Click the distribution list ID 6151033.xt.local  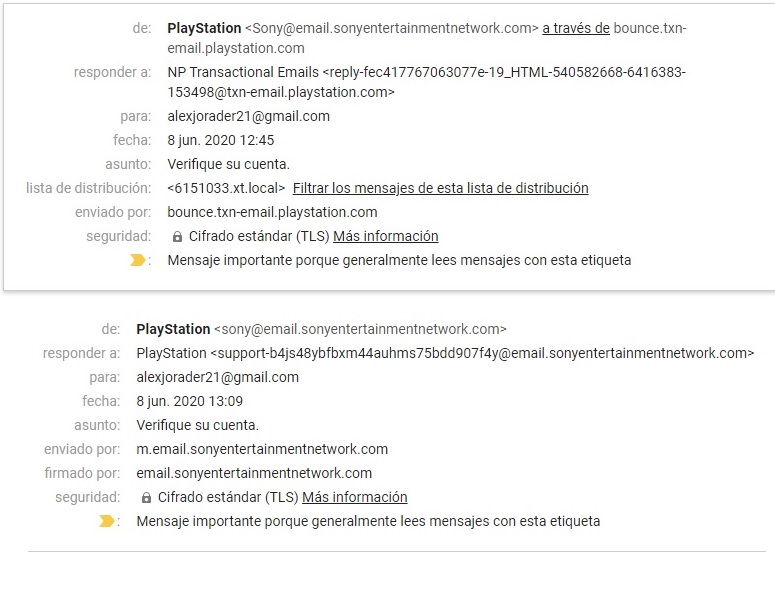point(226,188)
